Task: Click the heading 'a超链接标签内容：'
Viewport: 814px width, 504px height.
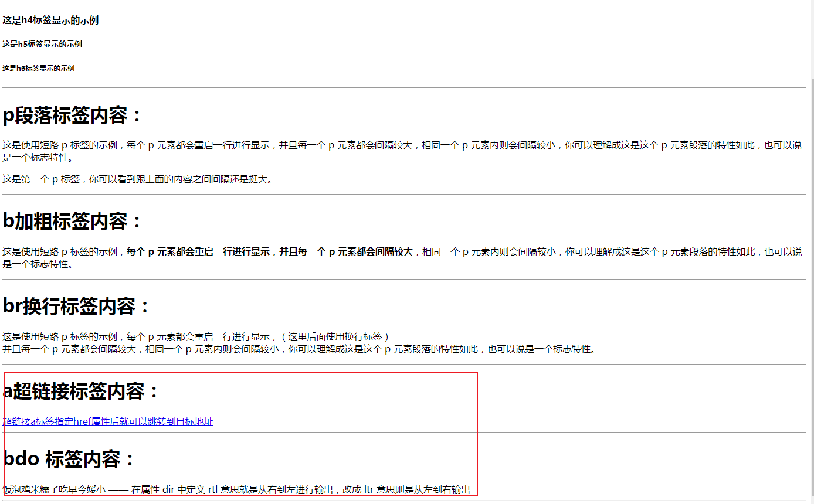Action: [x=82, y=391]
